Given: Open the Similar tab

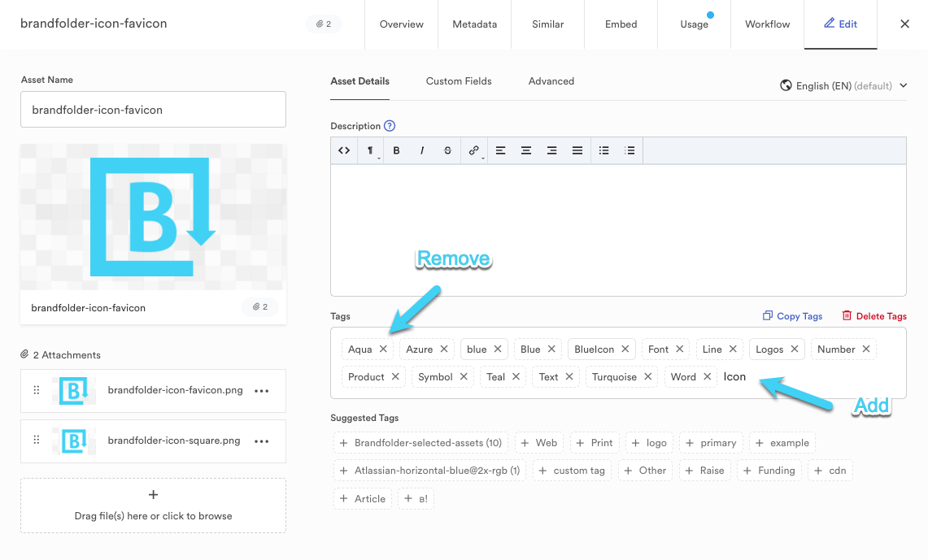Looking at the screenshot, I should 548,24.
